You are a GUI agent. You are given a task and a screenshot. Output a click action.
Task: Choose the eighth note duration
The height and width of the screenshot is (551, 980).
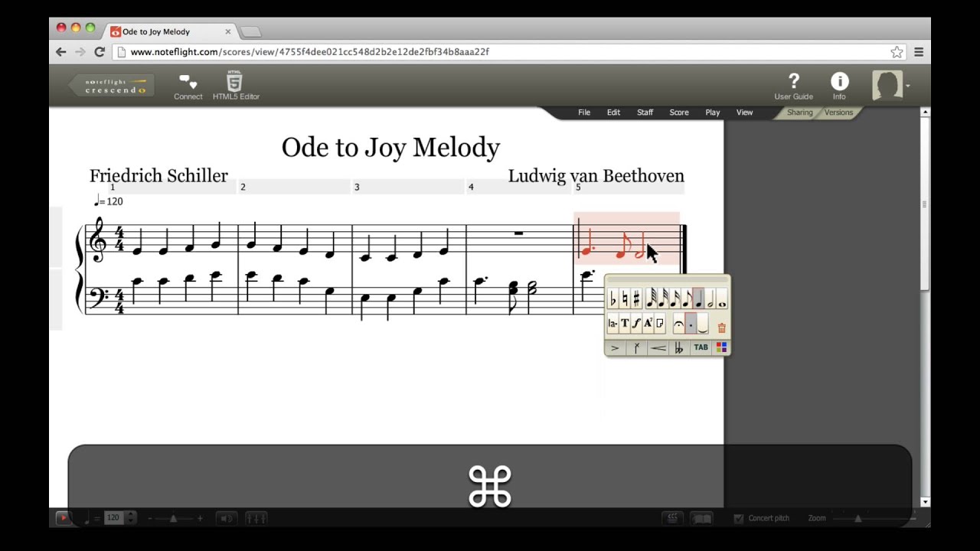[687, 298]
